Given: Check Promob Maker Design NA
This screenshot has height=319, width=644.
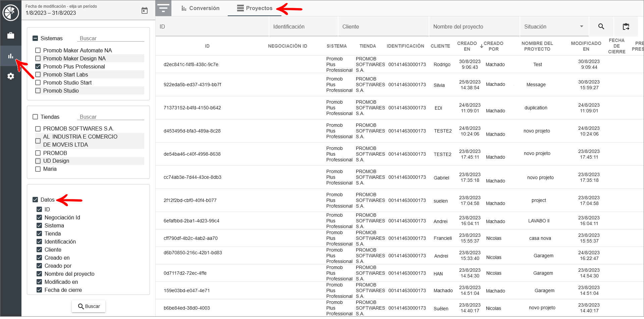Looking at the screenshot, I should (x=38, y=58).
